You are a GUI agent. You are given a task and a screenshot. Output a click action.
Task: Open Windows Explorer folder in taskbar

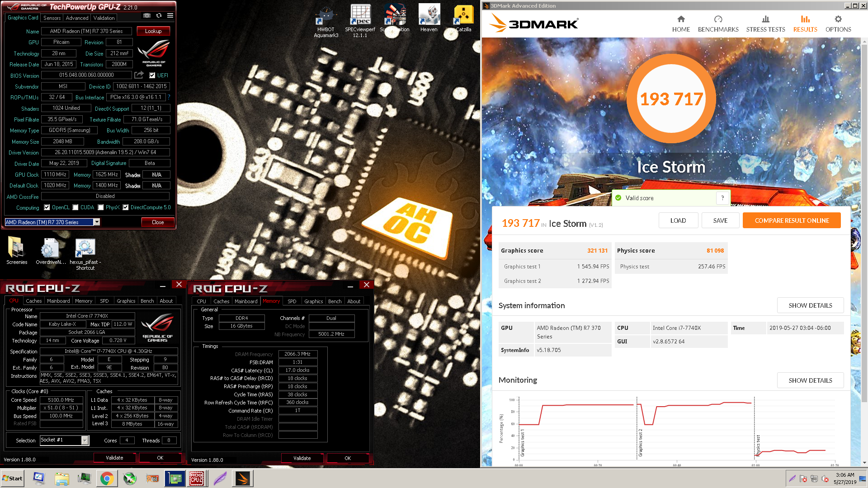click(61, 479)
